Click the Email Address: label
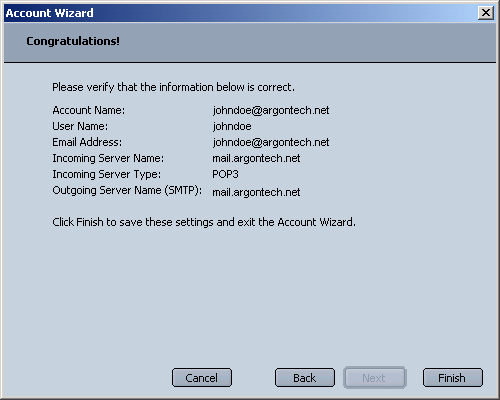500x400 pixels. coord(87,142)
